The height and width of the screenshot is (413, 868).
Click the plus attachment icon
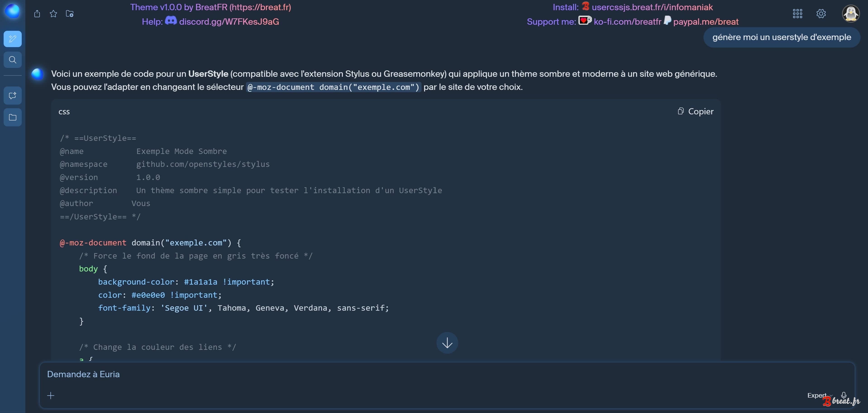click(51, 396)
